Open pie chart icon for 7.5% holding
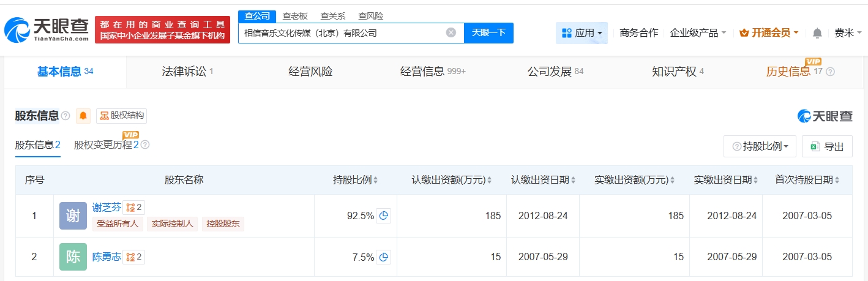This screenshot has height=281, width=868. tap(383, 257)
